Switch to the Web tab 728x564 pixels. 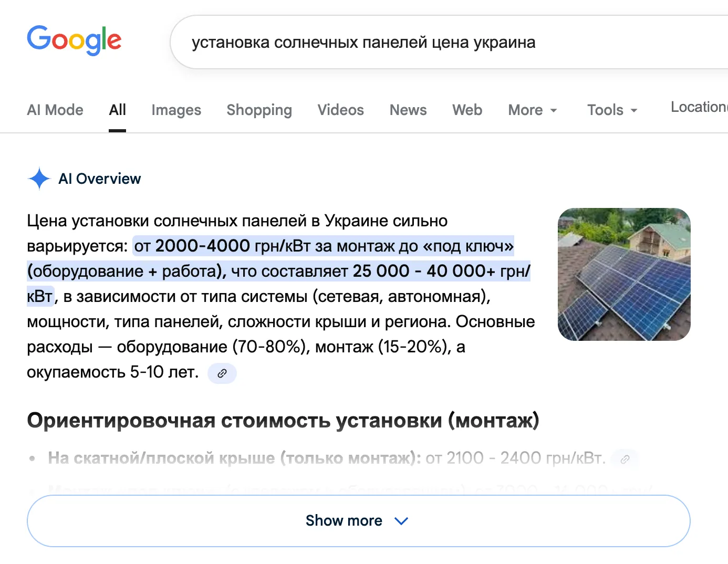coord(466,110)
